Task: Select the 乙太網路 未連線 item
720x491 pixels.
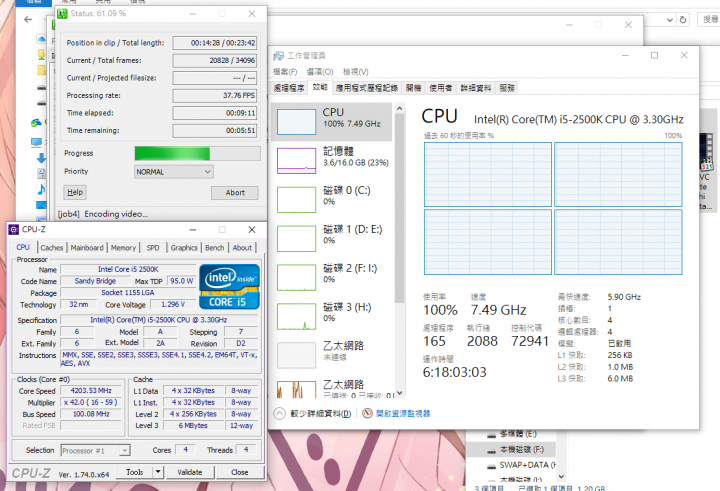Action: click(x=332, y=355)
